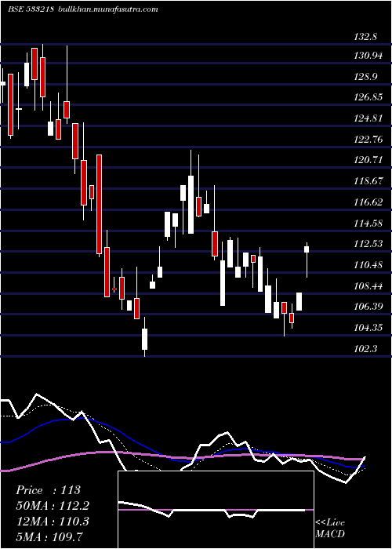Click the Price : 113 readout
The height and width of the screenshot is (549, 392).
click(x=49, y=490)
